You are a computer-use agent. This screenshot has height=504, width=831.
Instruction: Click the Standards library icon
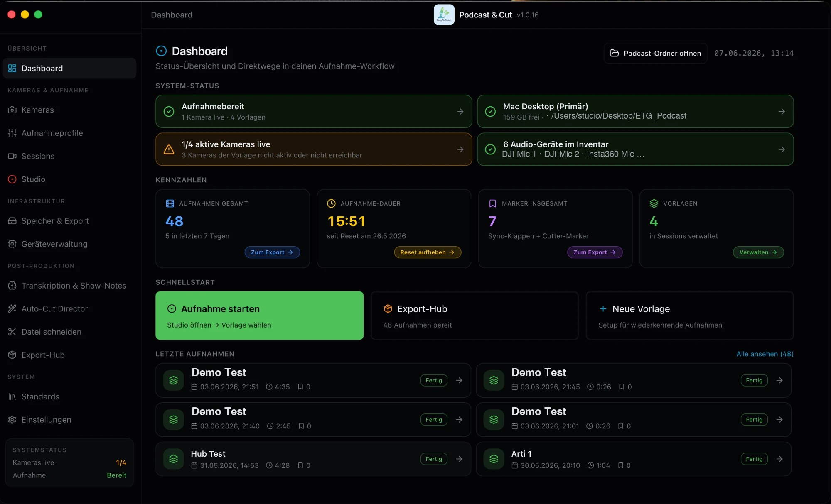[12, 396]
